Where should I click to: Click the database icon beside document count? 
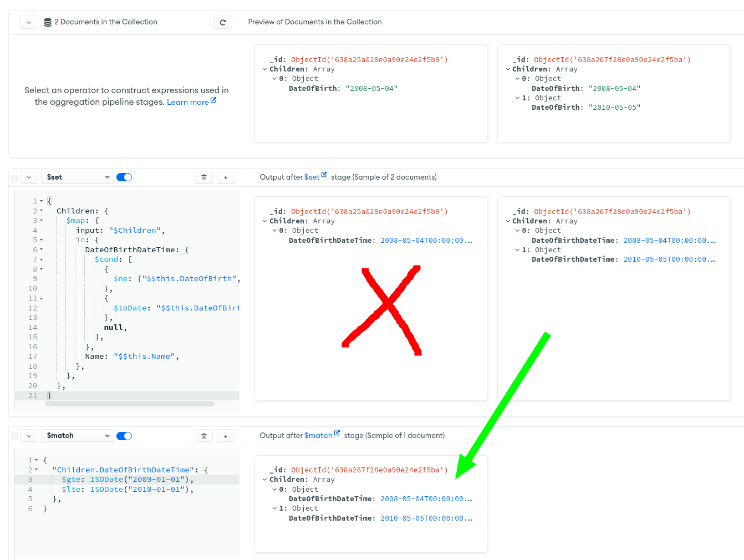pos(48,22)
